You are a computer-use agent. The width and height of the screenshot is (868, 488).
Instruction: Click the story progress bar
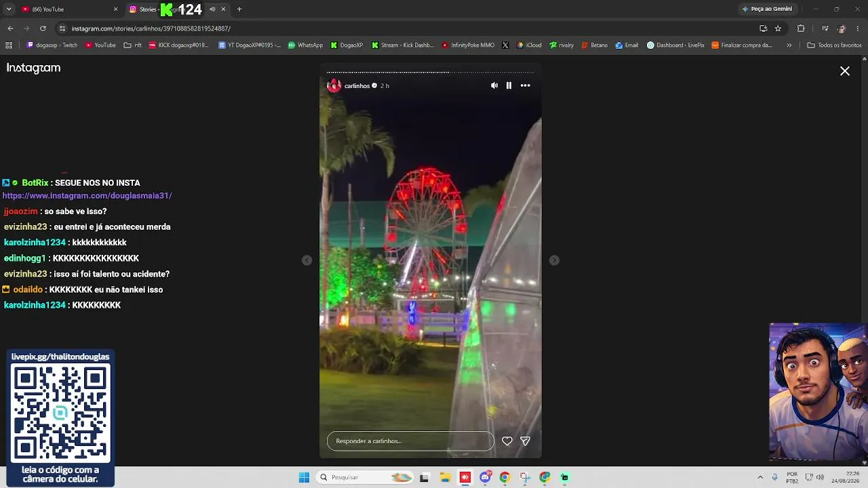click(431, 72)
